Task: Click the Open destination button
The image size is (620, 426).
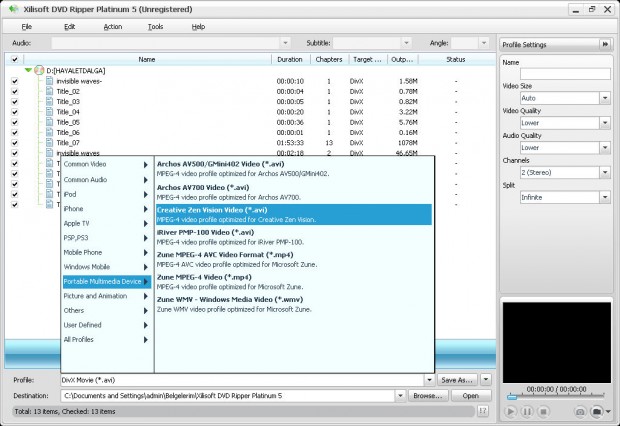Action: 471,396
